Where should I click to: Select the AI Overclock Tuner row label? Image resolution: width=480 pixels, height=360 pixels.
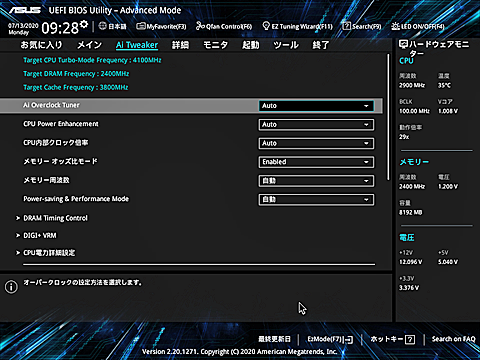click(x=51, y=105)
